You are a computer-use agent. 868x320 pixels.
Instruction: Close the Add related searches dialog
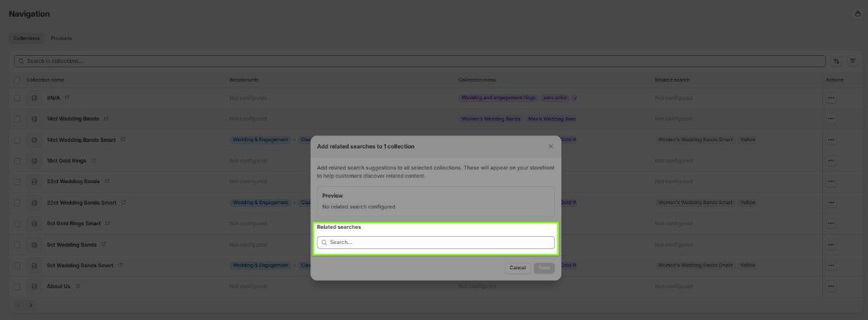click(550, 146)
